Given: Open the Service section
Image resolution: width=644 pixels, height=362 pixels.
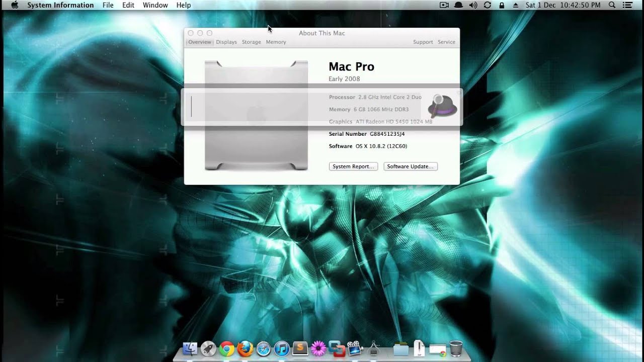Looking at the screenshot, I should click(446, 42).
